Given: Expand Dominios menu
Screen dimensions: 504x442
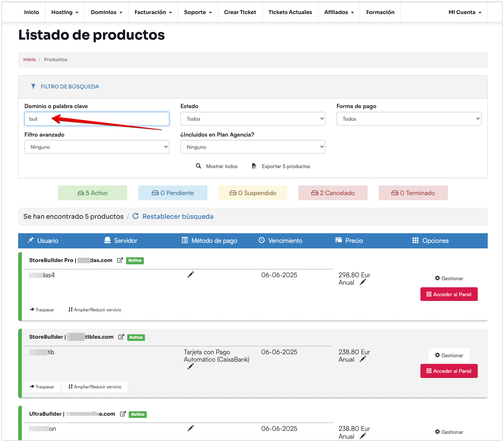Looking at the screenshot, I should [106, 12].
